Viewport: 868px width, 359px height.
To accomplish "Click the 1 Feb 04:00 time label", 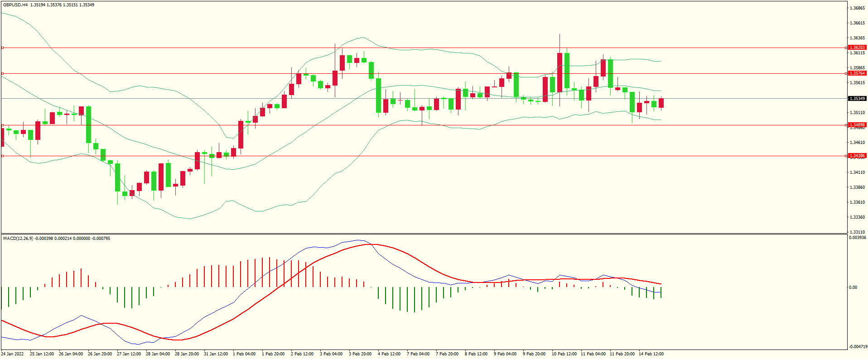I will point(244,354).
